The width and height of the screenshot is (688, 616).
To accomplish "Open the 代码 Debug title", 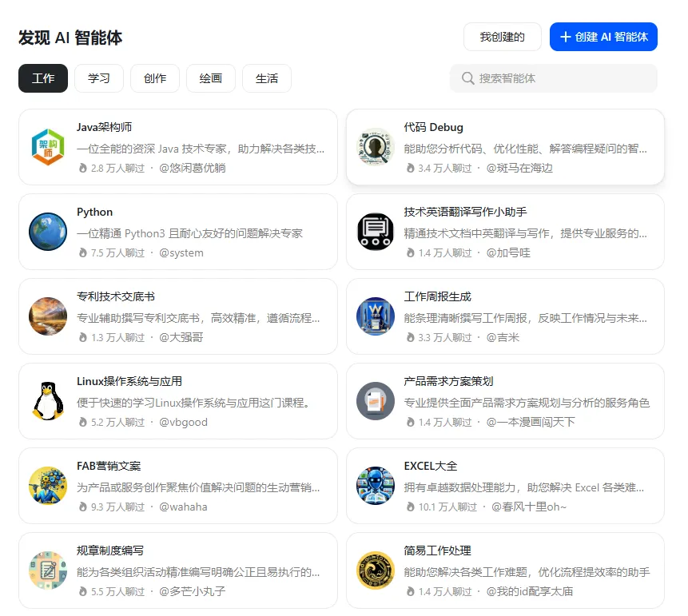I will click(x=434, y=127).
